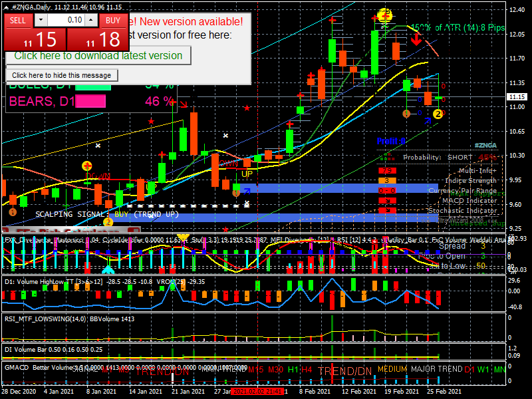
Task: Increase lot volume with up arrow
Action: tap(91, 20)
